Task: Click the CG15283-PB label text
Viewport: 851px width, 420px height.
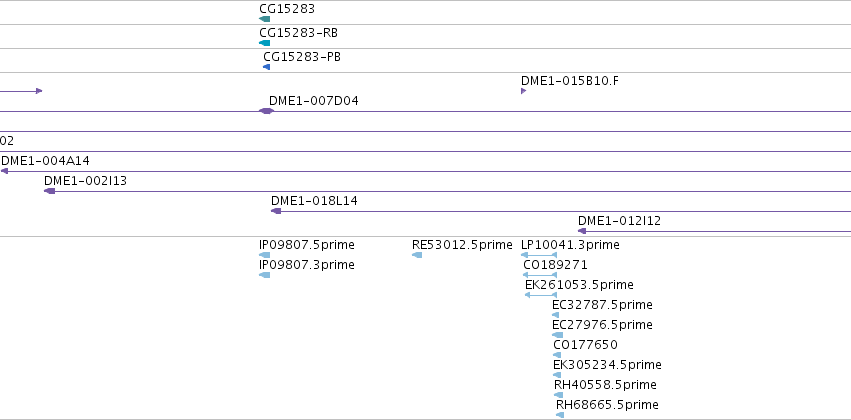Action: [302, 56]
